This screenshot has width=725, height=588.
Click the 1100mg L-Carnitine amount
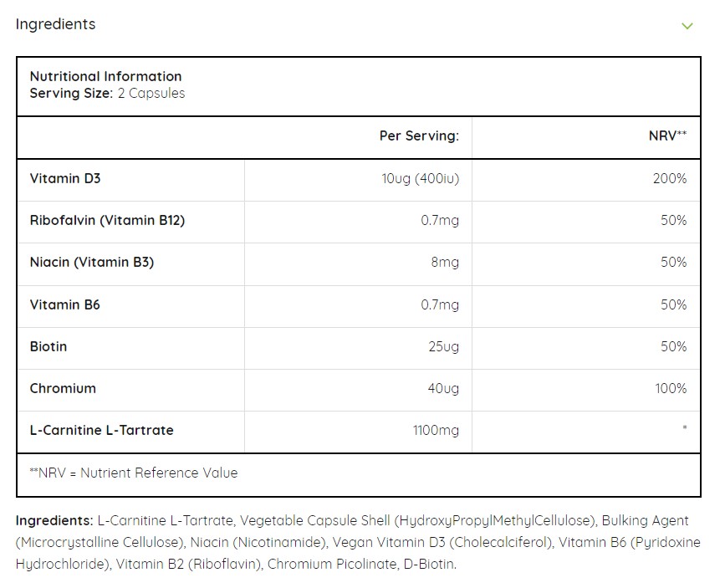coord(436,430)
